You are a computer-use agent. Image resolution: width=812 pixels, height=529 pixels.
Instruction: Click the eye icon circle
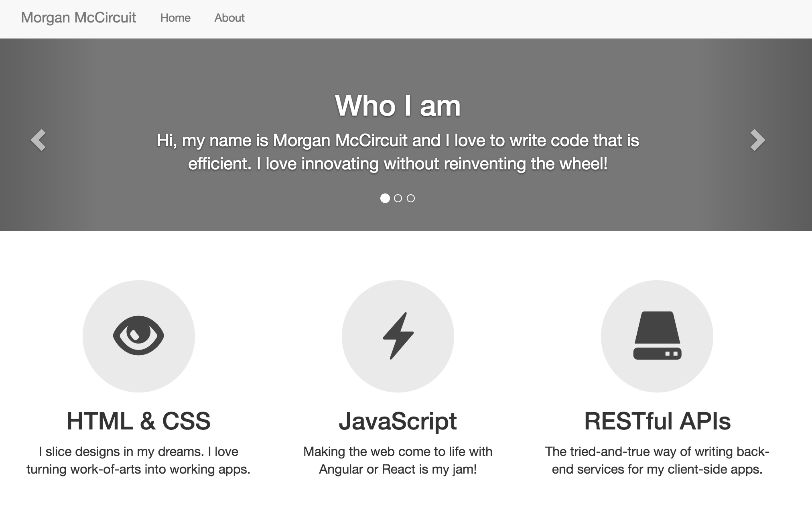[x=138, y=336]
